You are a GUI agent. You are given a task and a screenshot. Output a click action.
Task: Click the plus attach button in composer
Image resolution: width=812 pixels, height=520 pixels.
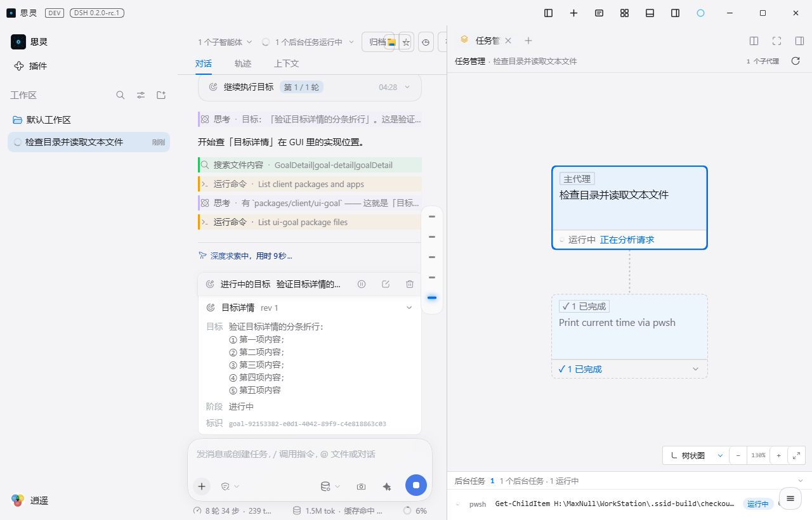pos(202,486)
